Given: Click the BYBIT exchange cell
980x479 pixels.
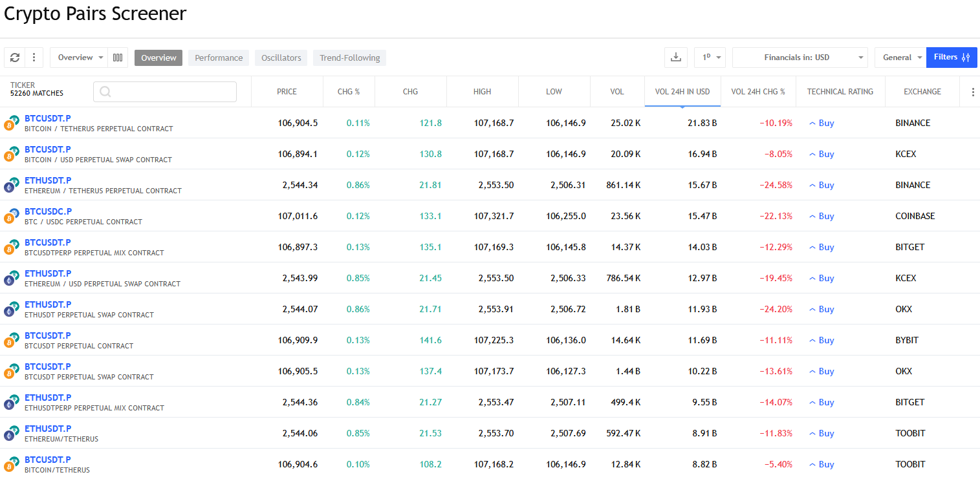Looking at the screenshot, I should pos(907,340).
